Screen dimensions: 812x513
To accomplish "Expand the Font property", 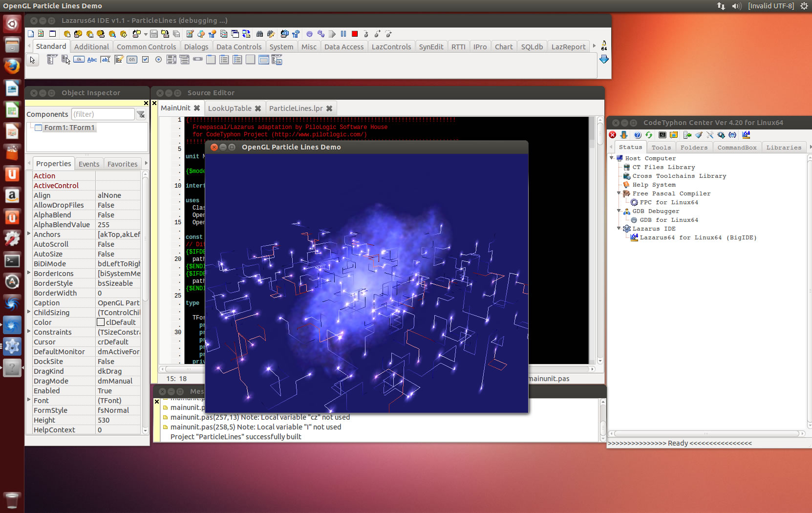I will (x=29, y=400).
